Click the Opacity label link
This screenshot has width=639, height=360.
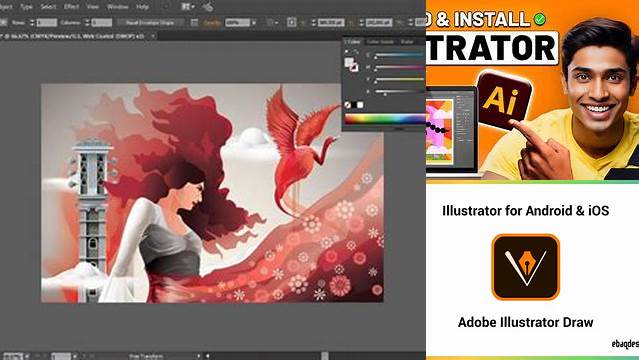212,22
